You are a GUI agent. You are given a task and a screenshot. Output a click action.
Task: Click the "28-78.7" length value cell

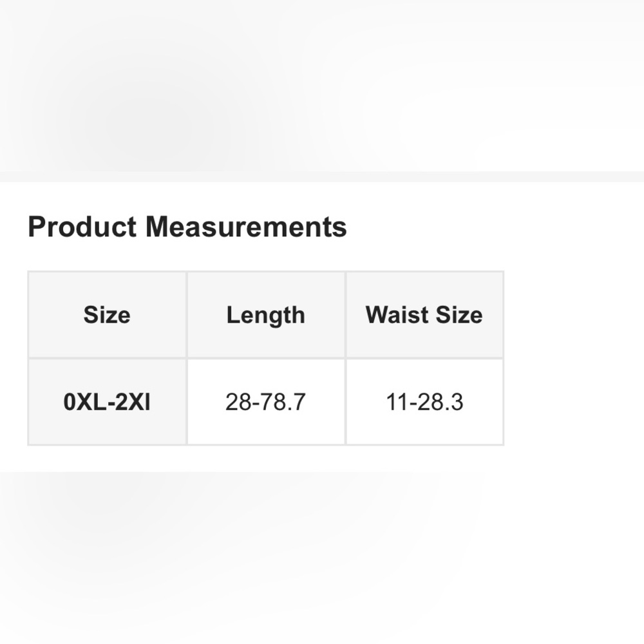coord(266,402)
